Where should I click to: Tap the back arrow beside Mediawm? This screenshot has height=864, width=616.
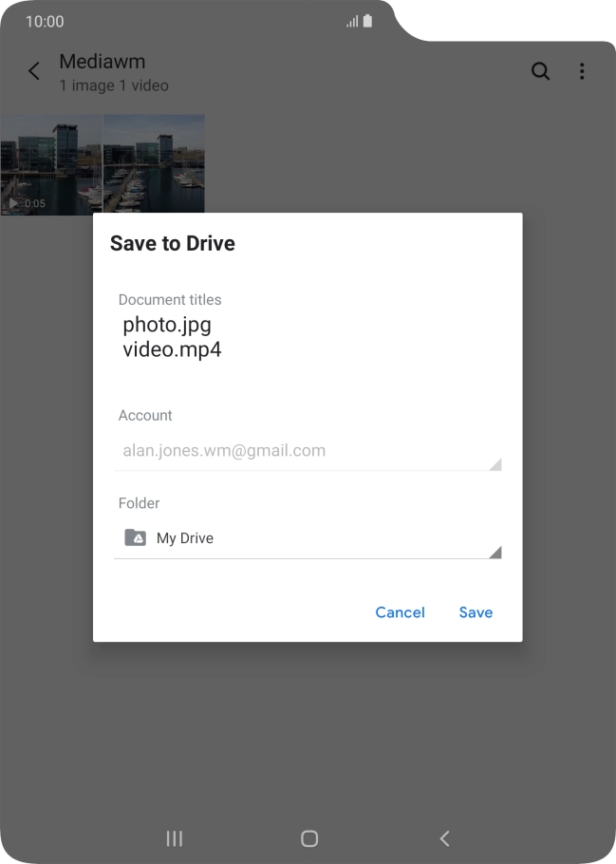coord(34,71)
